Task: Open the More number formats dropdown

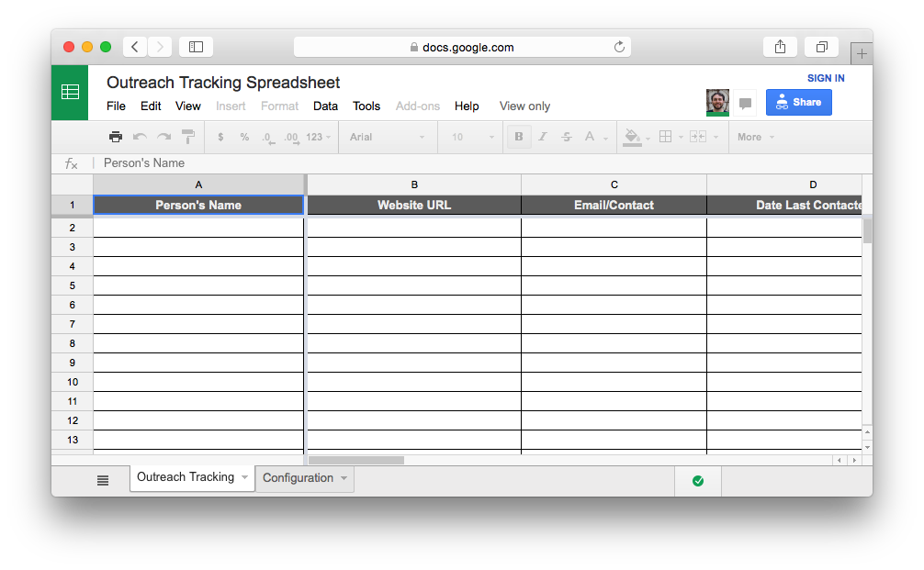Action: 315,136
